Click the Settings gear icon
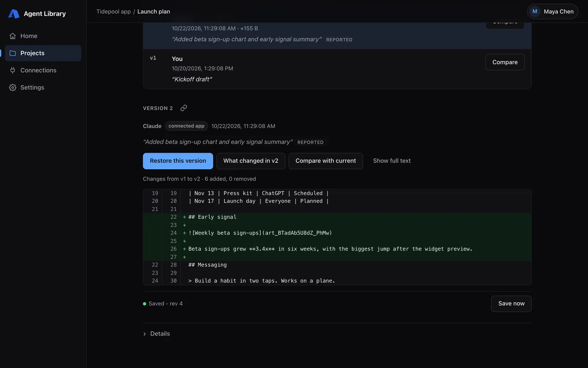 click(x=12, y=88)
